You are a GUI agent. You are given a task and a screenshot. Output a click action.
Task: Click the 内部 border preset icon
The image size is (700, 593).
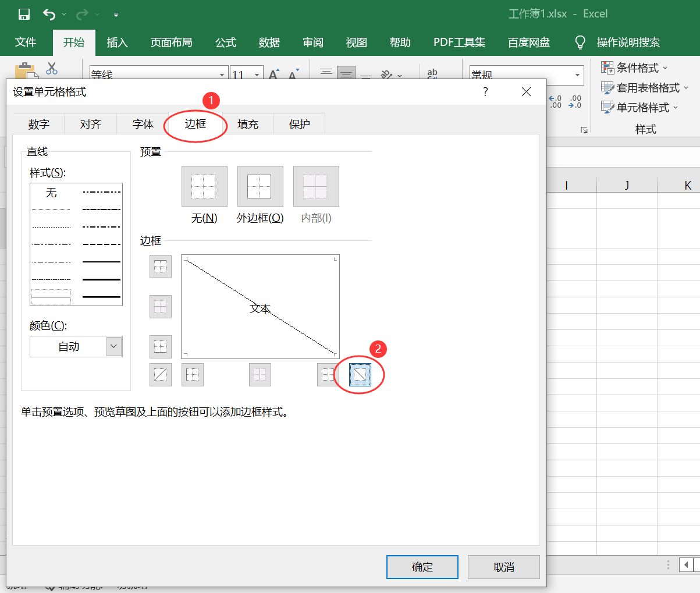click(315, 186)
